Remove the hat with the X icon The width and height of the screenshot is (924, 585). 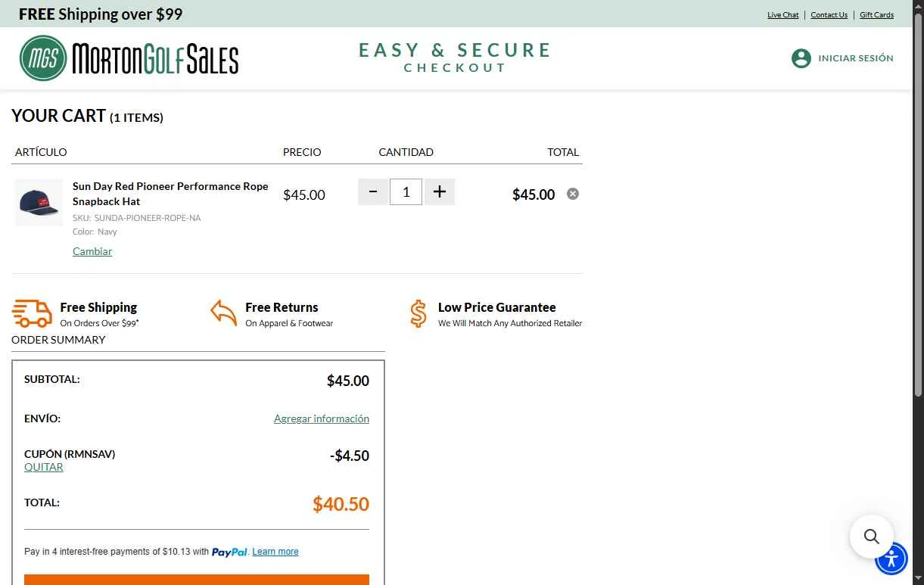[x=573, y=194]
